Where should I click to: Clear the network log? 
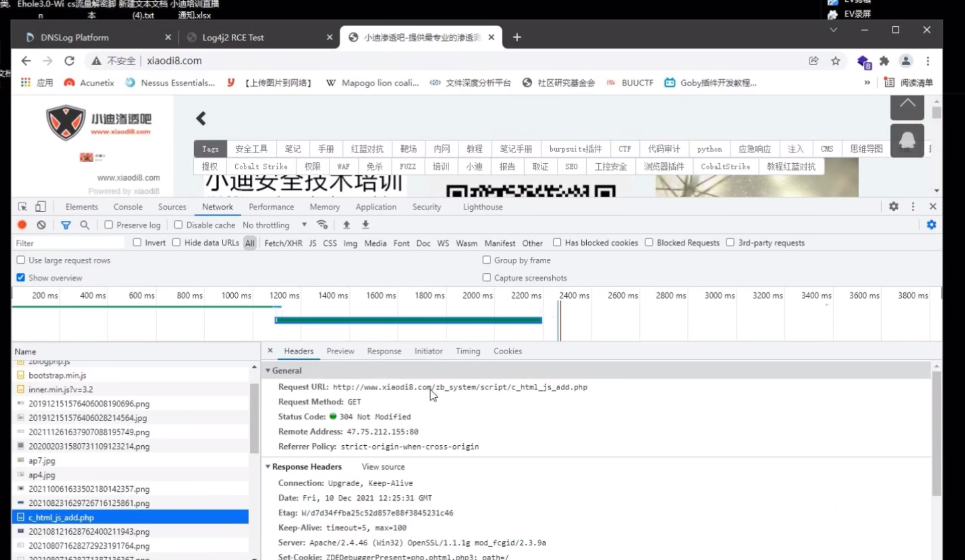[x=41, y=225]
